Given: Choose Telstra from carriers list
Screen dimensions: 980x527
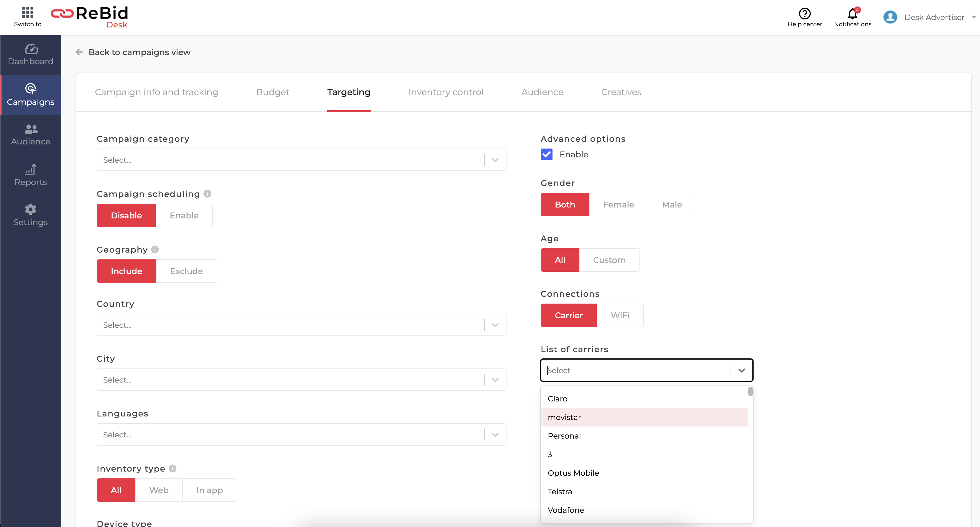Looking at the screenshot, I should [644, 492].
